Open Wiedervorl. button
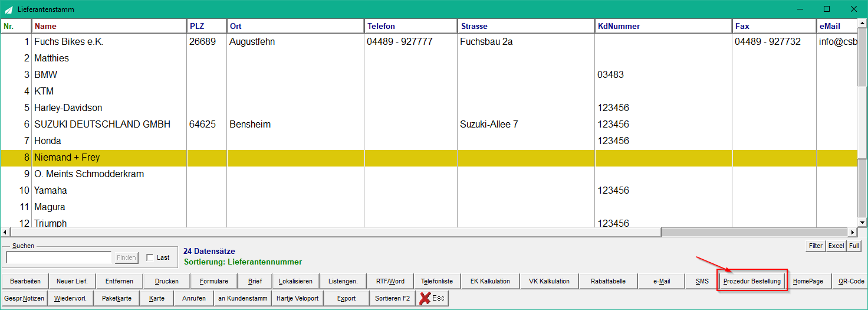Screen dimensions: 868x310 click(x=70, y=298)
